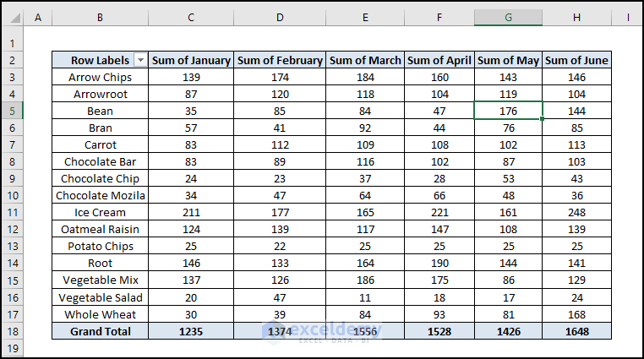This screenshot has height=359, width=644.
Task: Select the Ice Cream row label
Action: click(100, 213)
